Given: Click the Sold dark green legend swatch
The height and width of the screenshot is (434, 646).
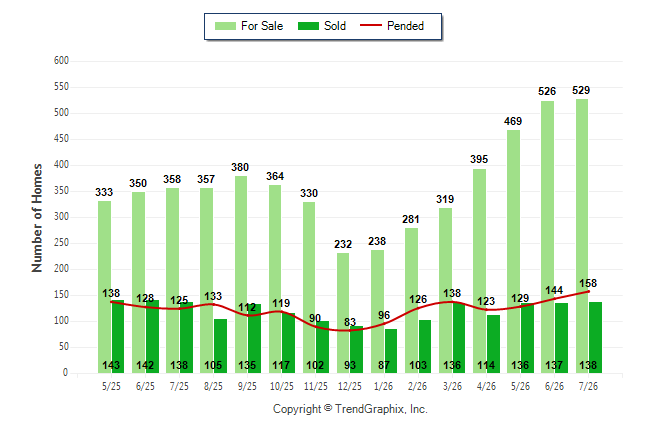Looking at the screenshot, I should [308, 26].
